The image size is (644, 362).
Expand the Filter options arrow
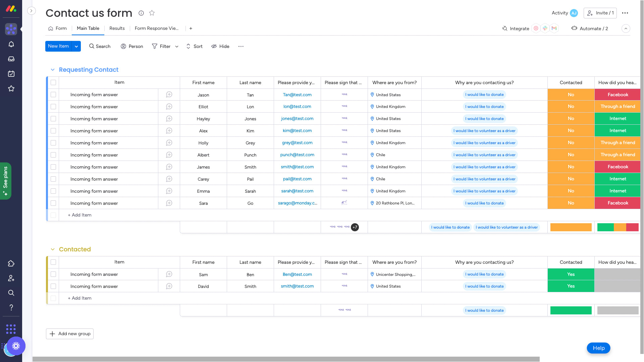pyautogui.click(x=177, y=47)
